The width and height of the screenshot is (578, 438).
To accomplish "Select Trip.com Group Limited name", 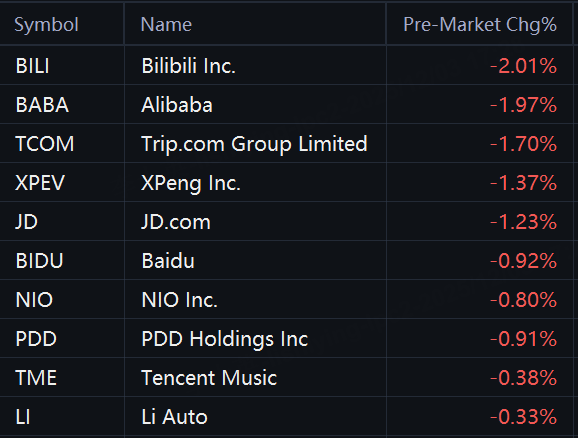I will pyautogui.click(x=254, y=144).
